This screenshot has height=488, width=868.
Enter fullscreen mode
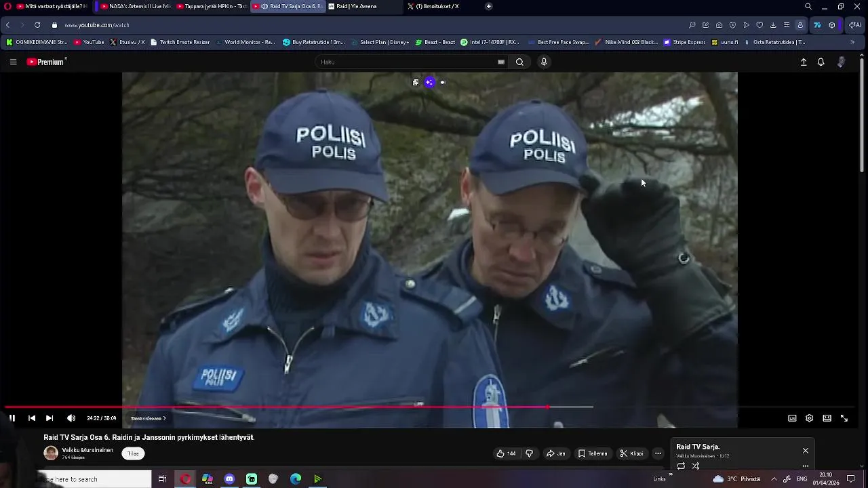pyautogui.click(x=844, y=418)
